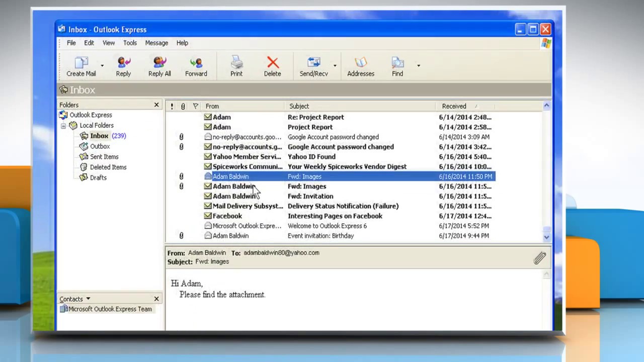Select the Outbox folder
The height and width of the screenshot is (362, 644).
click(x=100, y=146)
